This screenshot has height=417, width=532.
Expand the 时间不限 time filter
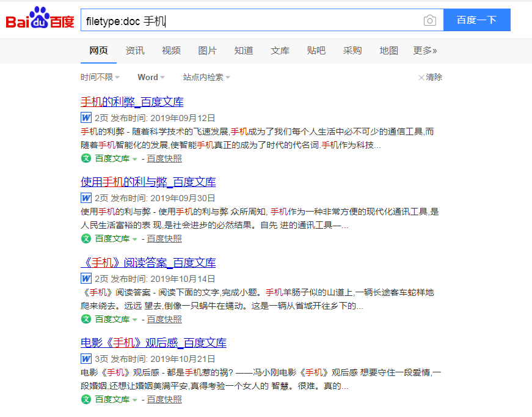pos(100,77)
